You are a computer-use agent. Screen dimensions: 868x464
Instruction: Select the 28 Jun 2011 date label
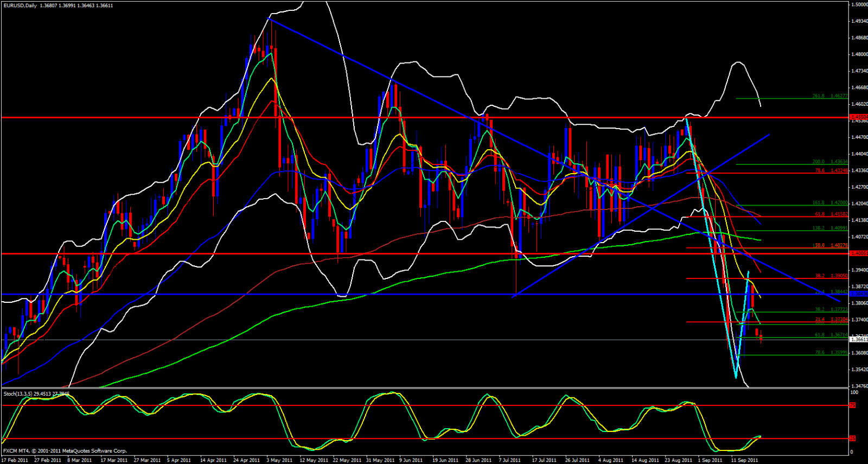478,460
